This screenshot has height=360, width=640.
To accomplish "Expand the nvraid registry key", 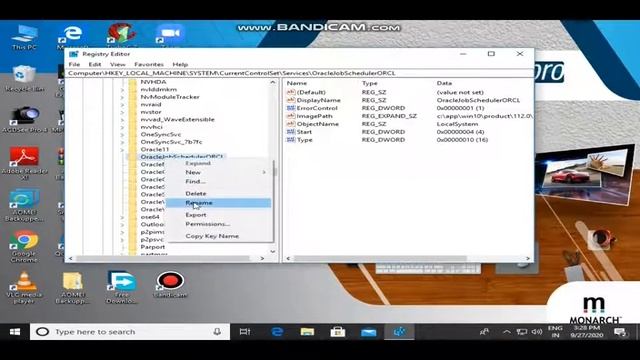I will tap(122, 104).
